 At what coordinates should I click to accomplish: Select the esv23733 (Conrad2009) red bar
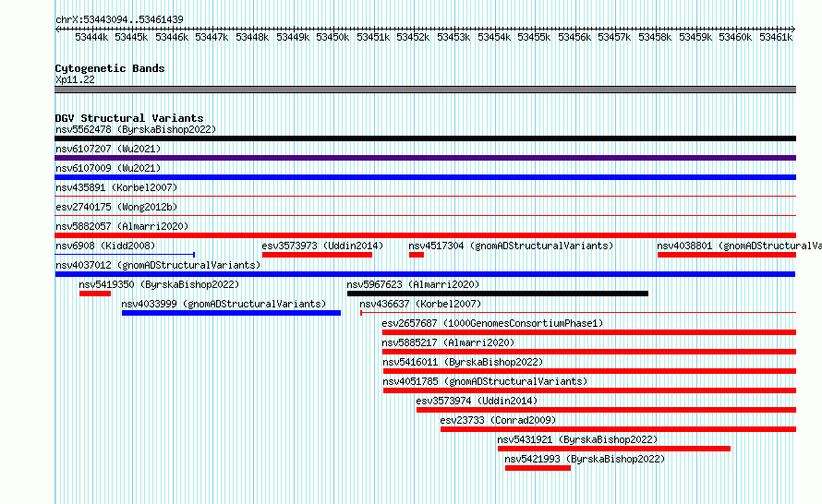[x=618, y=429]
